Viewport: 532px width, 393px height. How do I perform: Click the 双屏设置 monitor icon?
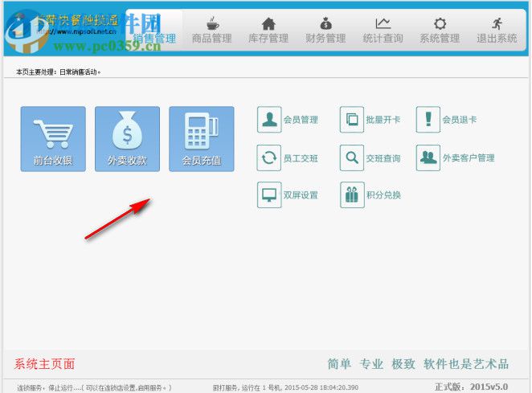tap(269, 194)
